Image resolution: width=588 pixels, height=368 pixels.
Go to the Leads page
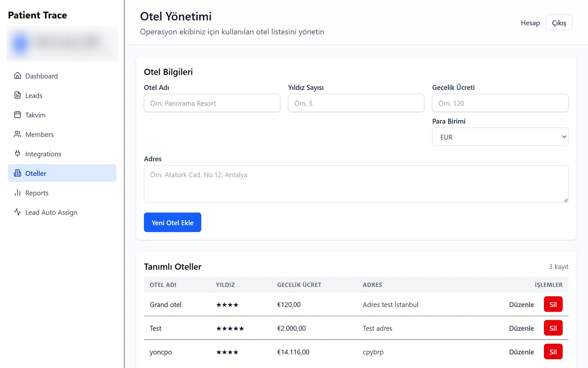pos(62,95)
